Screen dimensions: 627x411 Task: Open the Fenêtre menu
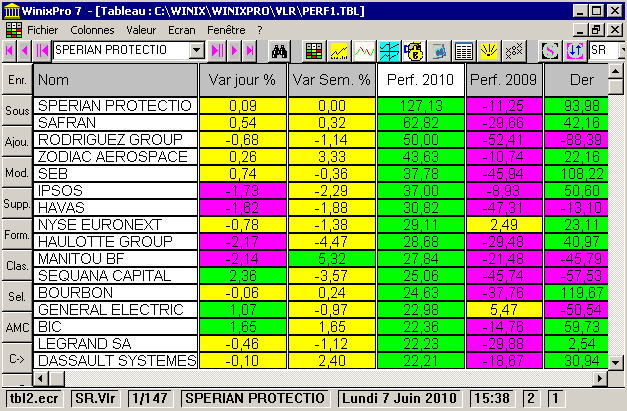(226, 30)
